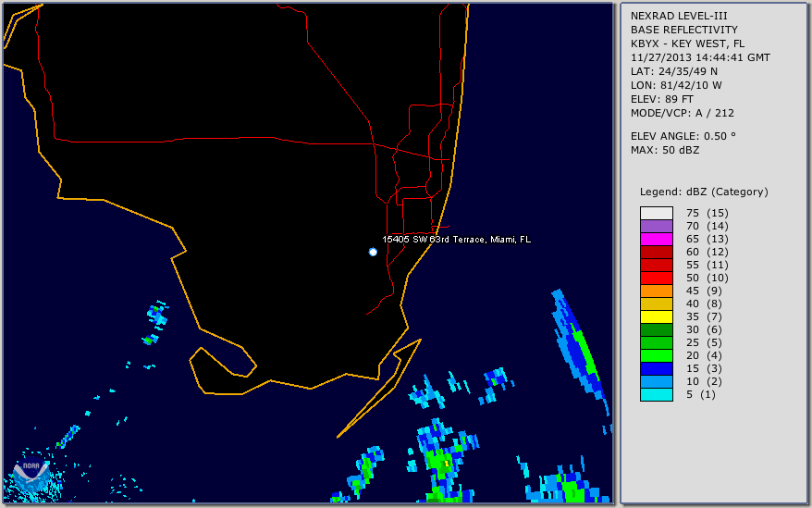812x508 pixels.
Task: Select the 30 dBZ dark green swatch
Action: [x=656, y=329]
